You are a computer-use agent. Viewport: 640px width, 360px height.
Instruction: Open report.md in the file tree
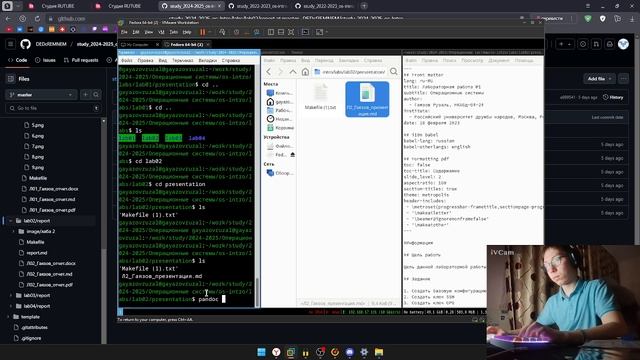click(37, 253)
